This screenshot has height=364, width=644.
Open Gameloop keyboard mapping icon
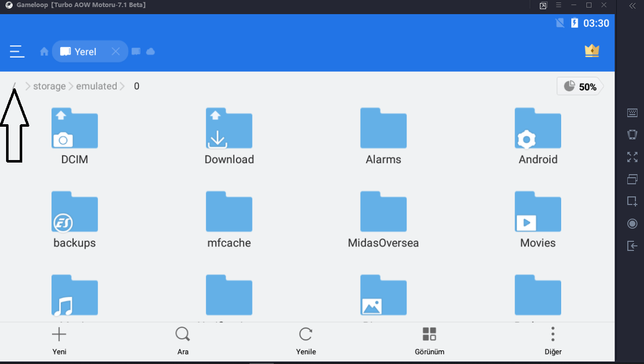coord(632,113)
